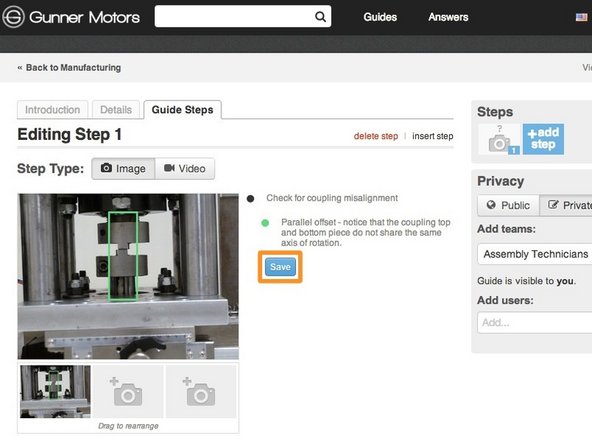Go back to Manufacturing
Image resolution: width=592 pixels, height=444 pixels.
point(69,68)
